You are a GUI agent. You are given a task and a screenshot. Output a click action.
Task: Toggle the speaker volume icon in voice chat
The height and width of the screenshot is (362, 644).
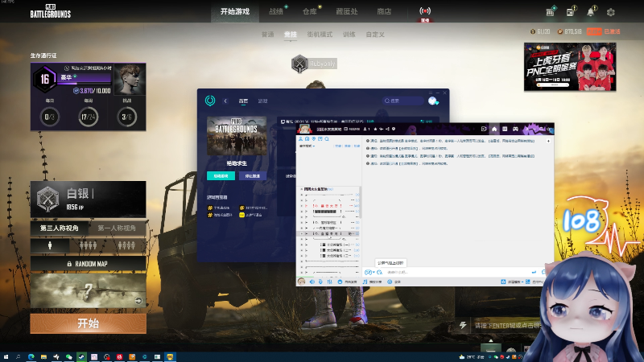[x=312, y=282]
